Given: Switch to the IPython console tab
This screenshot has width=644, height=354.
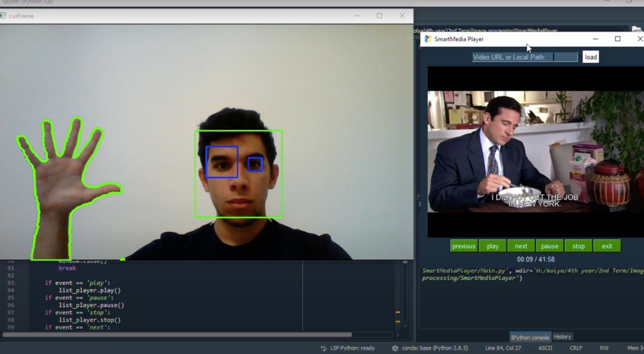Looking at the screenshot, I should pos(530,337).
